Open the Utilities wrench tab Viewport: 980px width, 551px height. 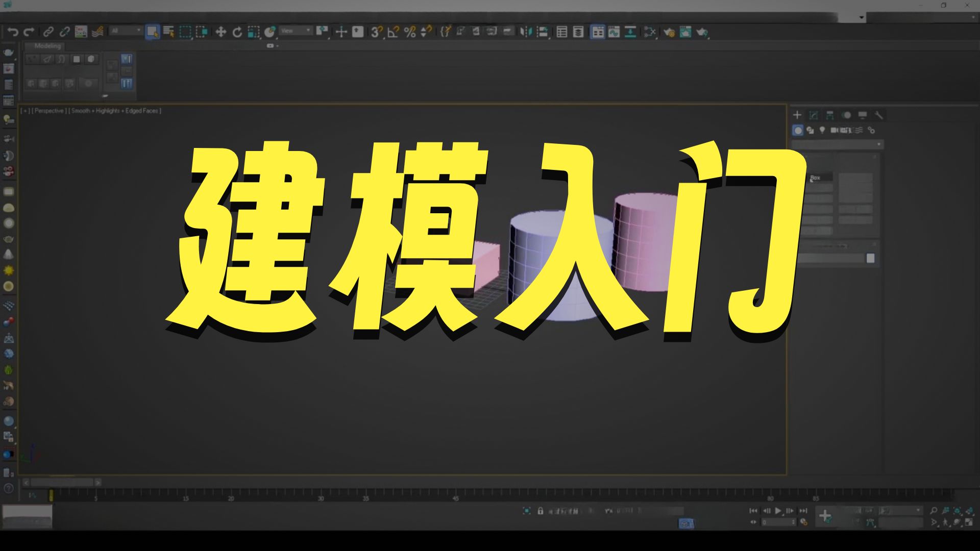(878, 115)
